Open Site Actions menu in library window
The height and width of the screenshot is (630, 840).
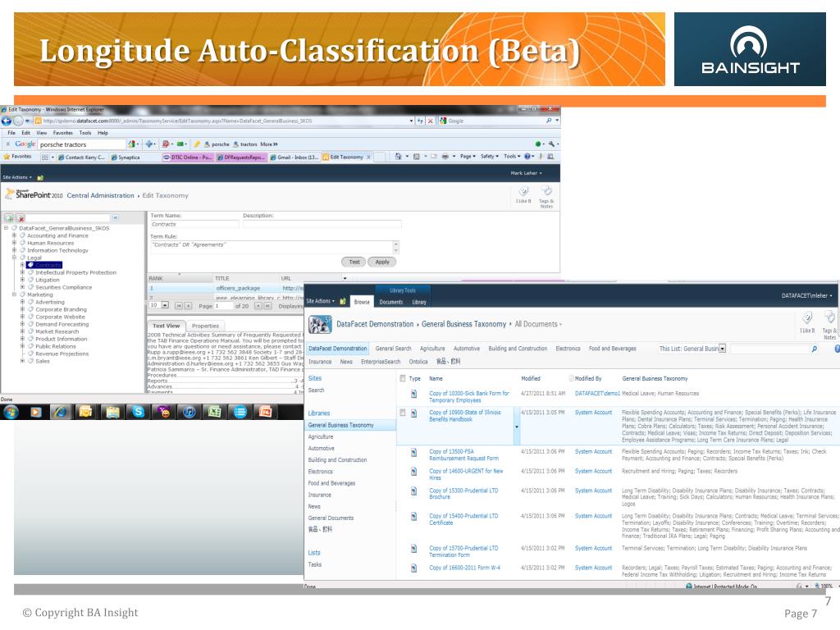point(321,301)
